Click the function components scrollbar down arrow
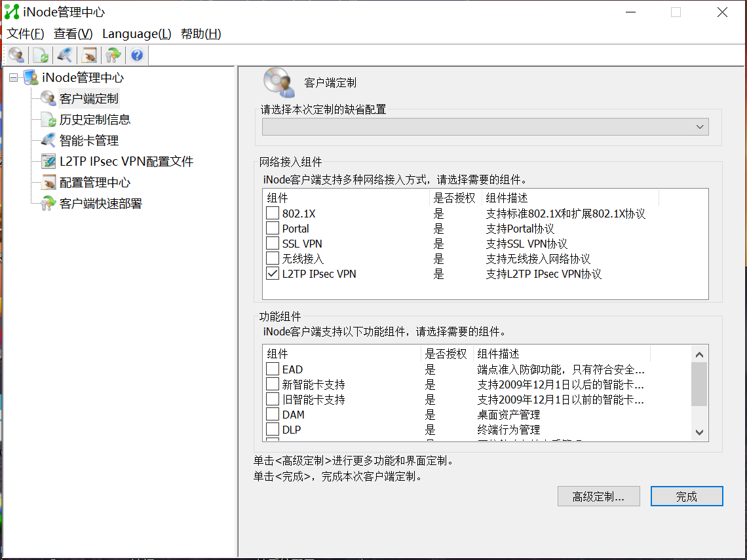747x560 pixels. coord(699,432)
